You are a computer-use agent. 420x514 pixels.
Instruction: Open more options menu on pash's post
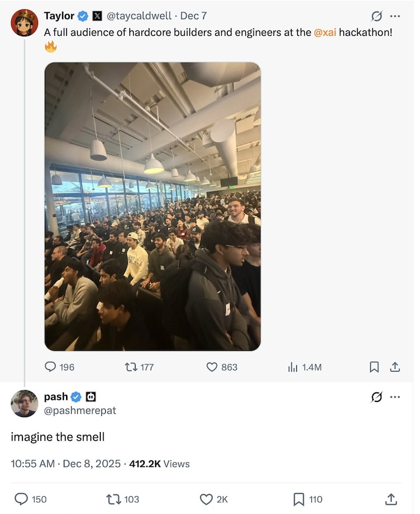[395, 397]
